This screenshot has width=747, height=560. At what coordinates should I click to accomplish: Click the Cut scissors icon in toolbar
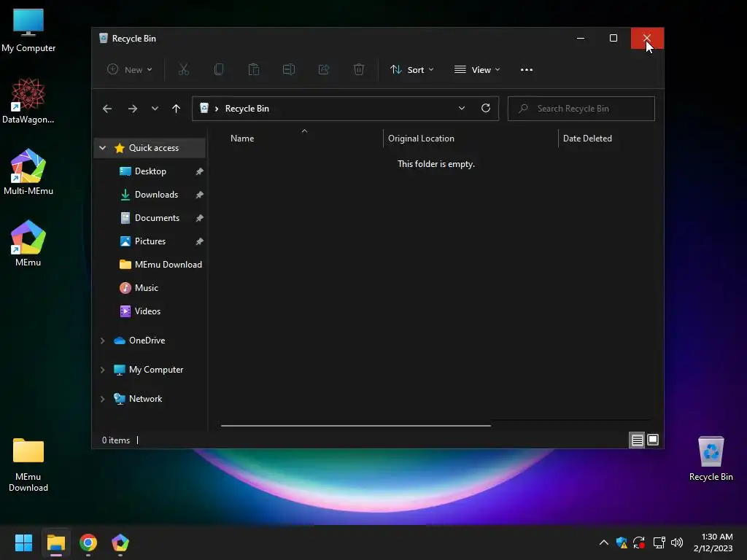click(183, 69)
